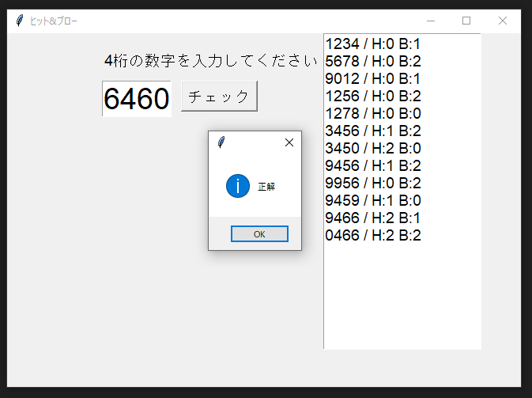Select the history row 1278 / H:0 B:0
The image size is (532, 398).
[372, 113]
